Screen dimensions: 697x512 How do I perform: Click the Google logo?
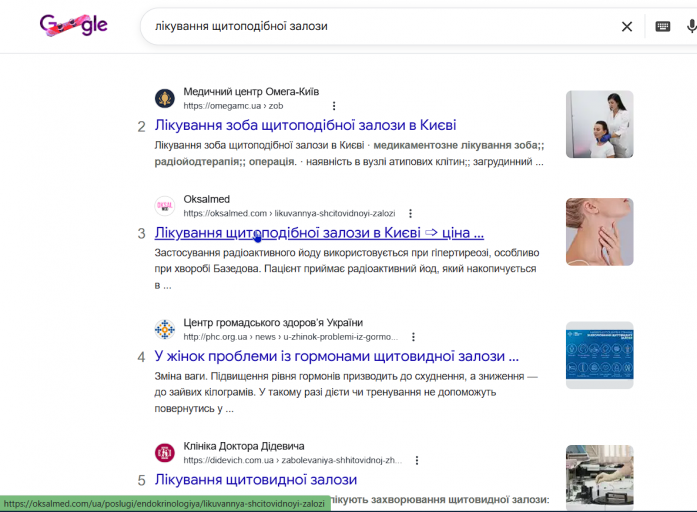[x=74, y=25]
